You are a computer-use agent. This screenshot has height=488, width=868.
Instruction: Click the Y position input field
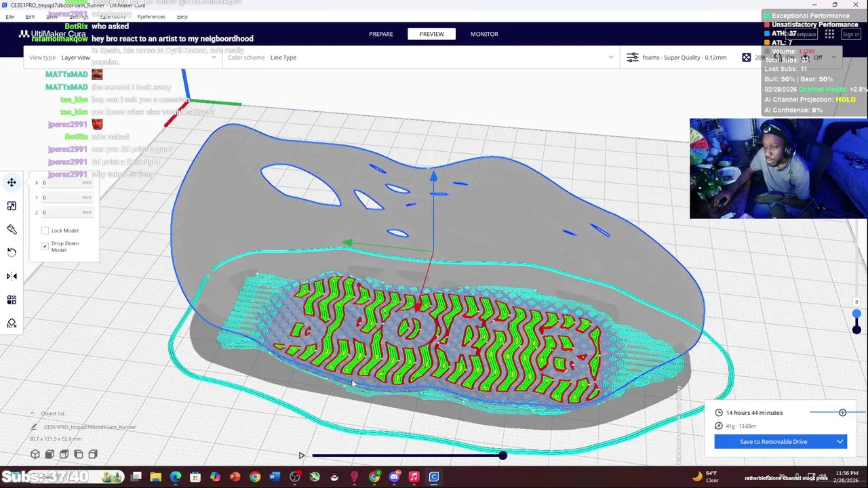[x=66, y=198]
